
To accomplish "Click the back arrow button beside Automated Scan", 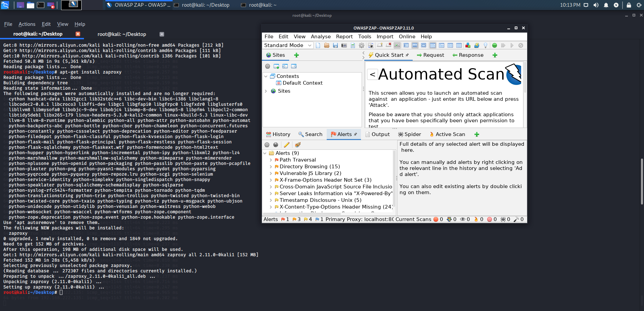I will coord(372,74).
